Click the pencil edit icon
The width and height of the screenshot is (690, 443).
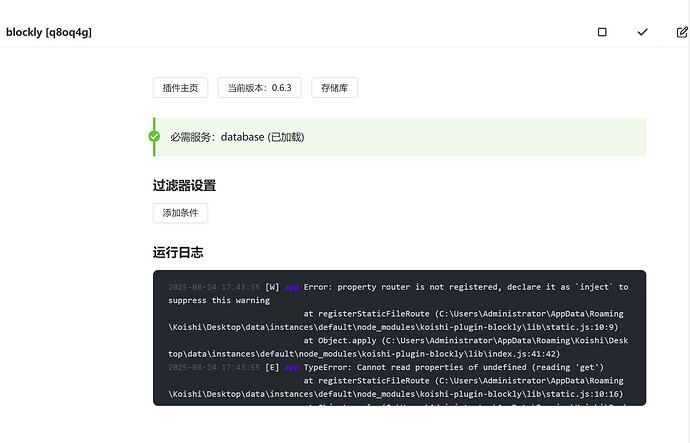[x=682, y=32]
